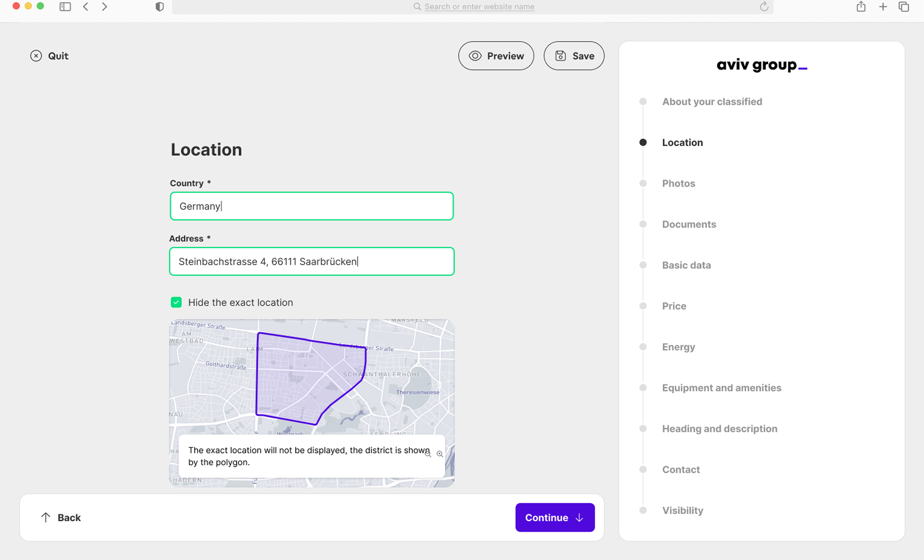Click the browser back navigation chevron

coord(85,6)
